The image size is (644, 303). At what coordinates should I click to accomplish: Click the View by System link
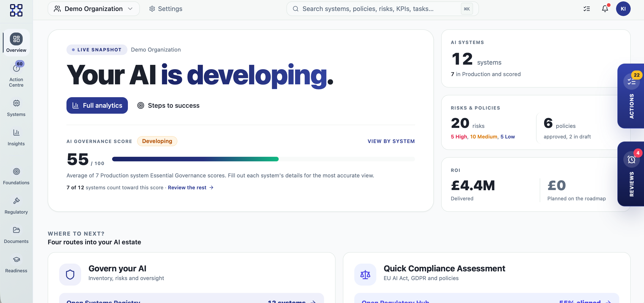[x=391, y=141]
